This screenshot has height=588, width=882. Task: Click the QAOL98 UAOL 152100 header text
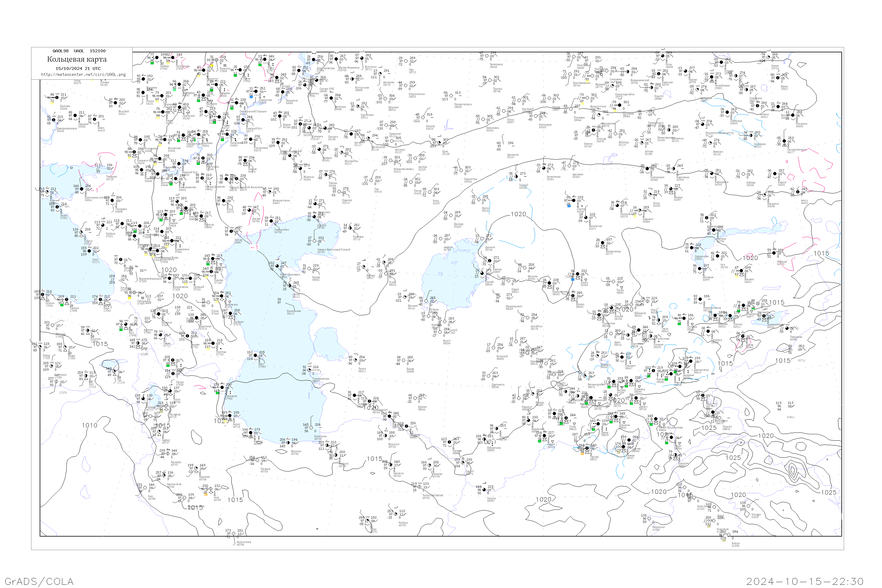79,51
